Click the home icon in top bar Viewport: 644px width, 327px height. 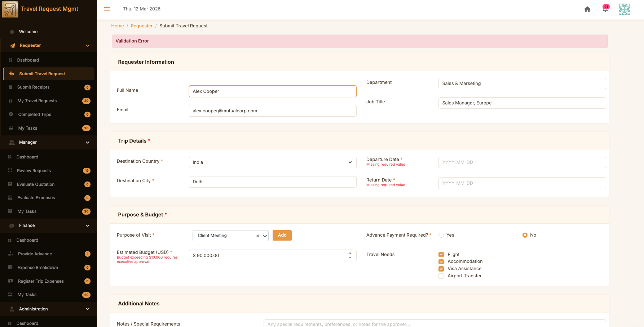coord(587,9)
